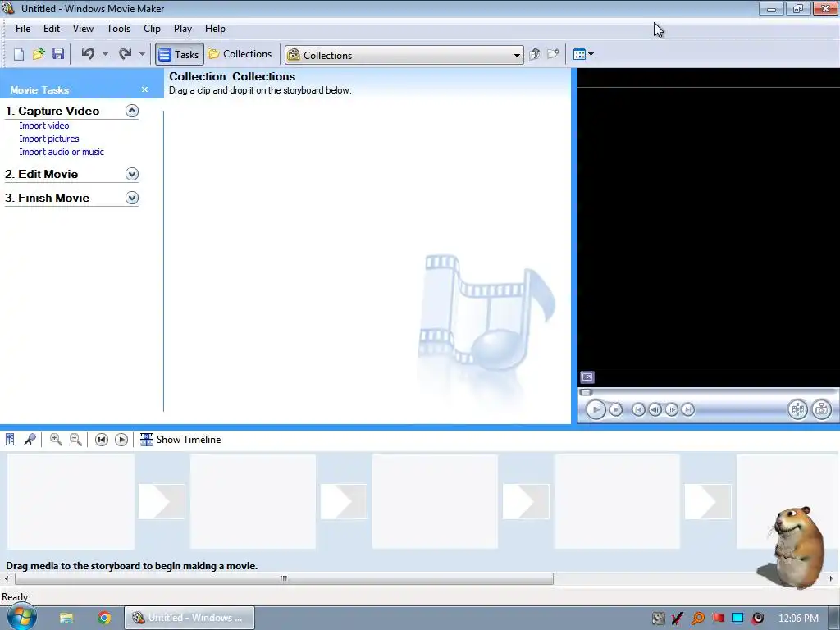Select the third storyboard clip cell
The width and height of the screenshot is (840, 630).
[x=435, y=501]
